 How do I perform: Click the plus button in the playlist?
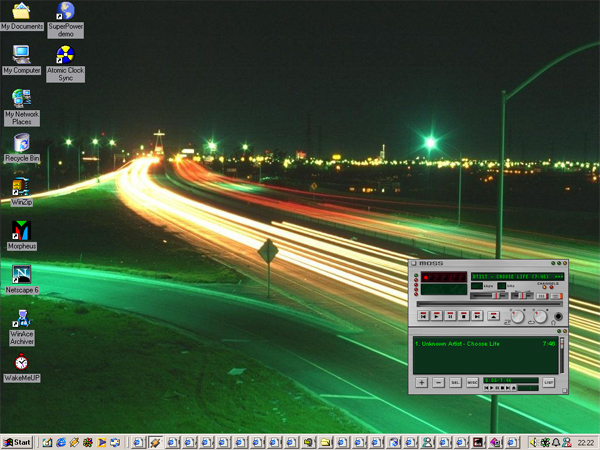point(422,382)
